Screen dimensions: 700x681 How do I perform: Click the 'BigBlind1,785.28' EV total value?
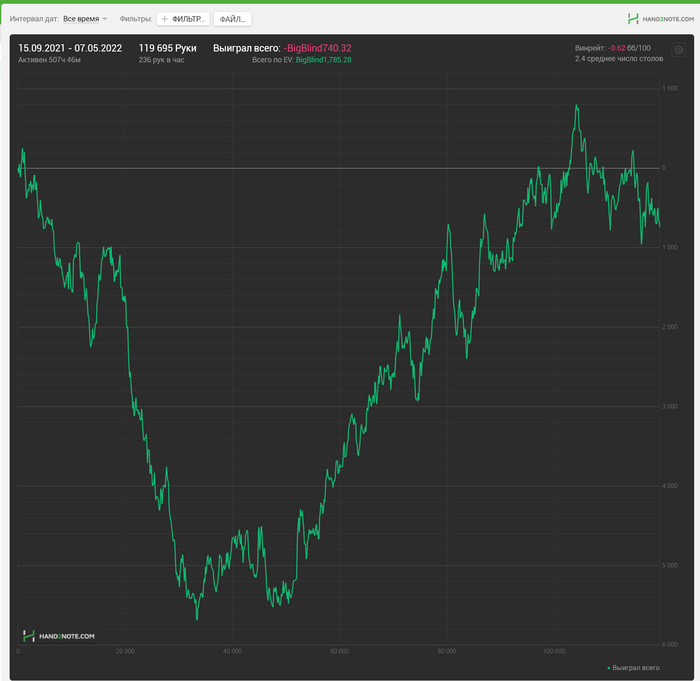pos(324,60)
